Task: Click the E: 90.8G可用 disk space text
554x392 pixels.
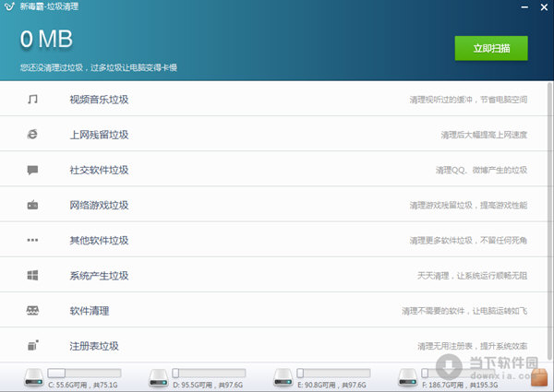Action: (x=331, y=385)
